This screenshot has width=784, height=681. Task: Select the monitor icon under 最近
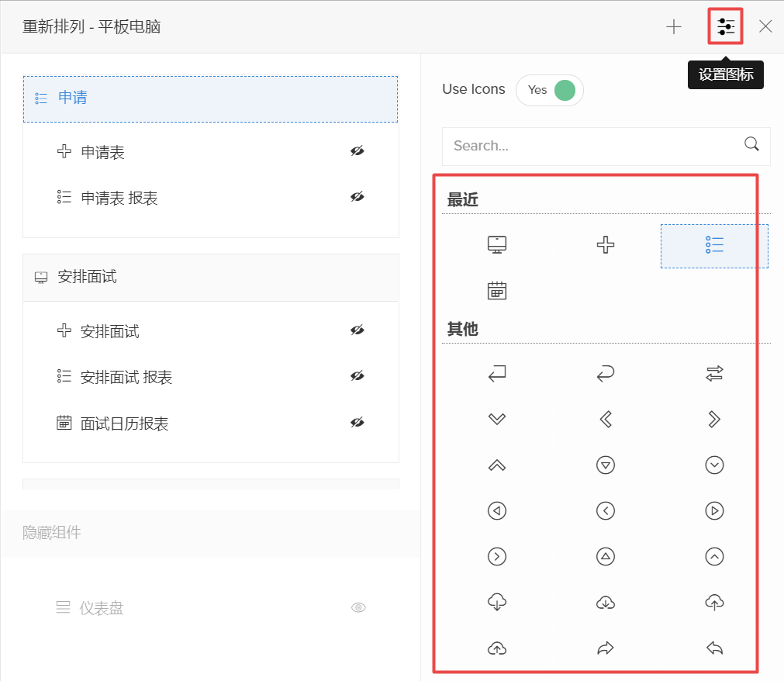click(x=497, y=245)
